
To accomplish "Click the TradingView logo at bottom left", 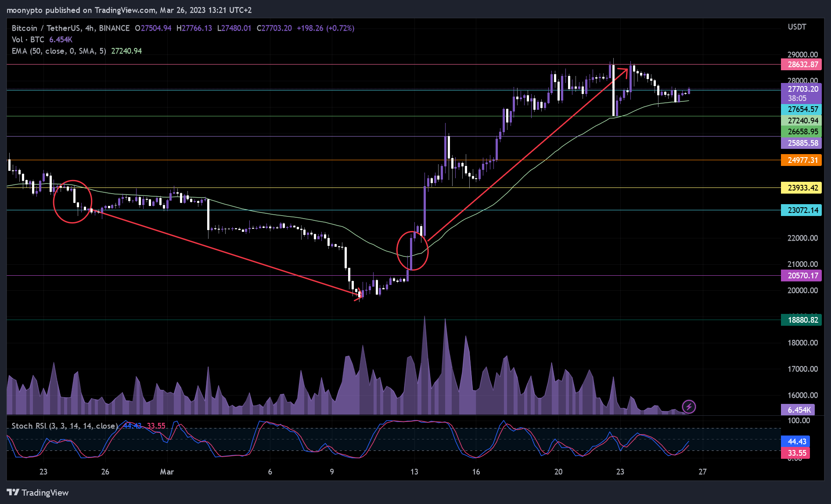I will point(38,493).
